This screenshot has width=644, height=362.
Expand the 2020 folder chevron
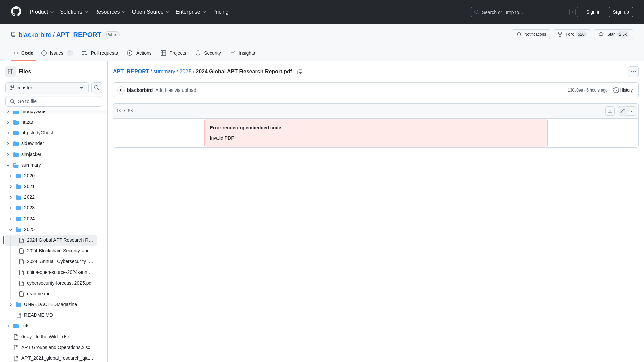(11, 176)
